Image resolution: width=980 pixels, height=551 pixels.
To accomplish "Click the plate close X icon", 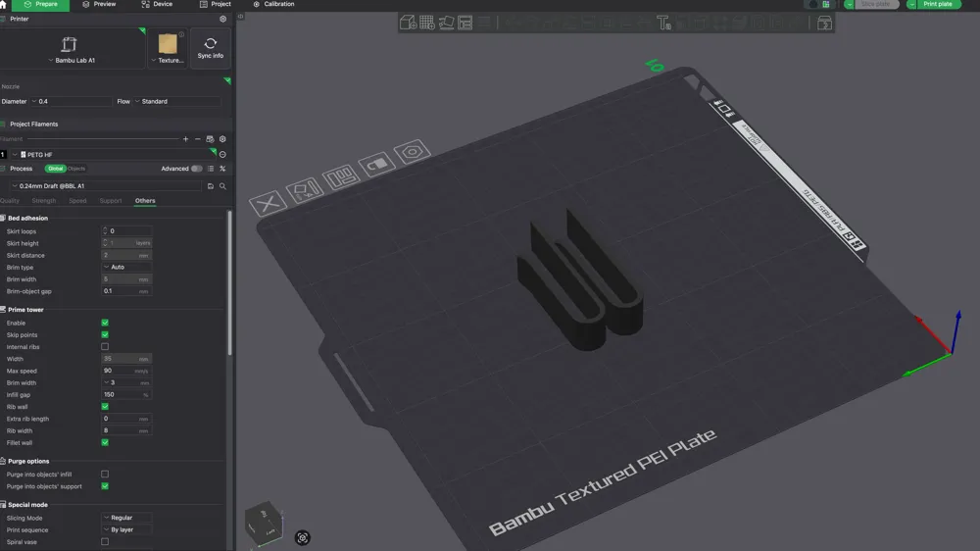I will click(x=269, y=203).
